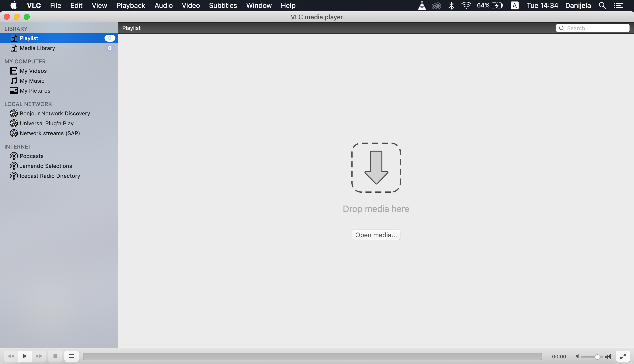Mute audio using the speaker icon
This screenshot has width=634, height=364.
[577, 356]
